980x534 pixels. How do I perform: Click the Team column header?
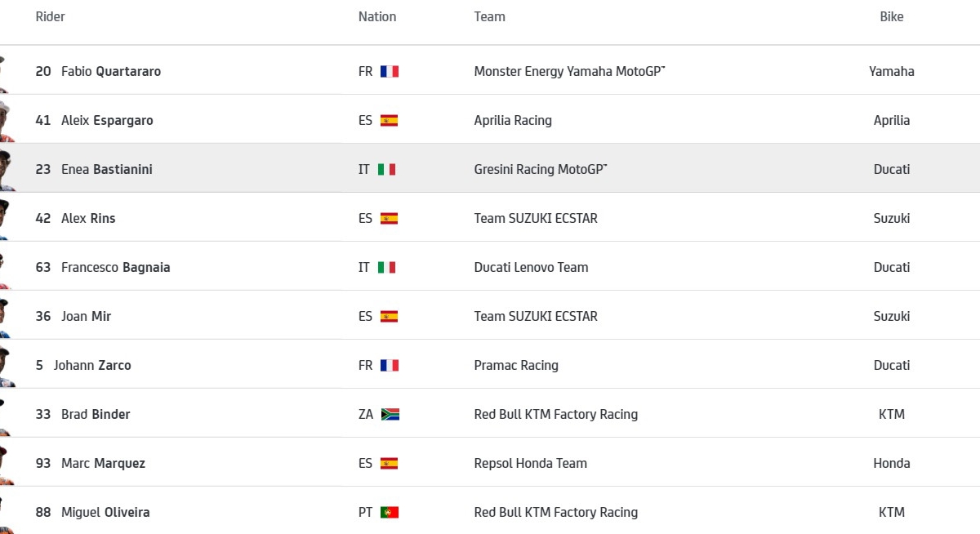[489, 17]
